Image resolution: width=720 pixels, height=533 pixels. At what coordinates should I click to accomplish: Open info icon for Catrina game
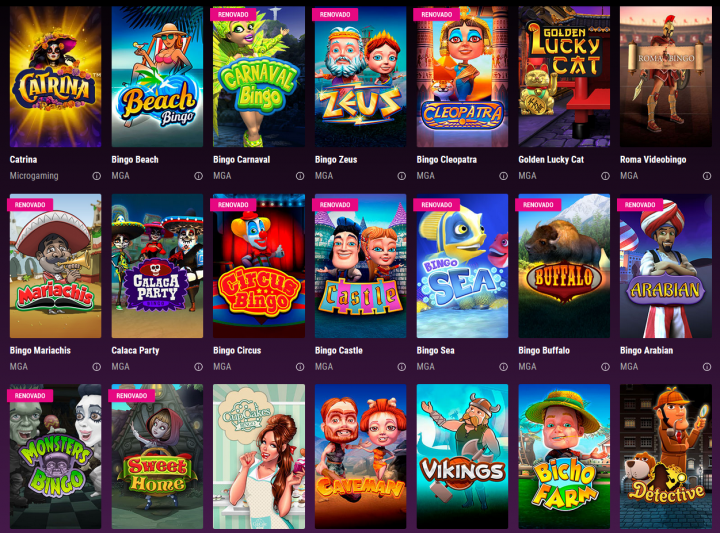tap(96, 176)
